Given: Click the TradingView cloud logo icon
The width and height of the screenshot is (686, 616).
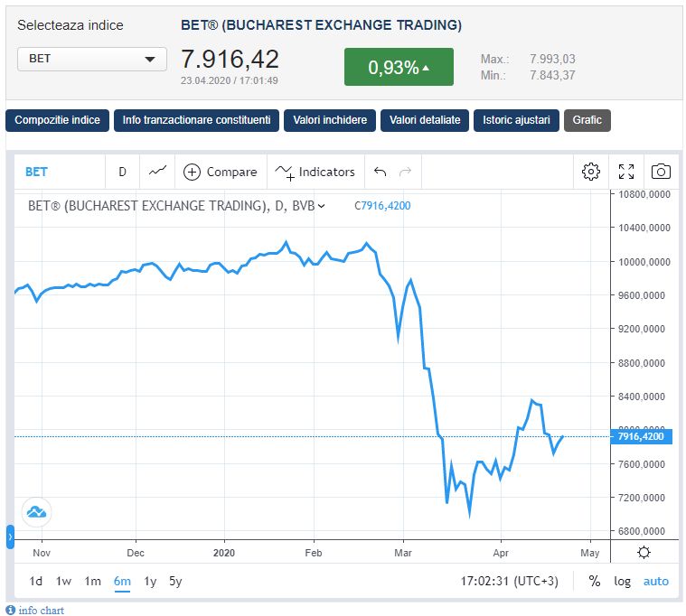Looking at the screenshot, I should tap(37, 512).
